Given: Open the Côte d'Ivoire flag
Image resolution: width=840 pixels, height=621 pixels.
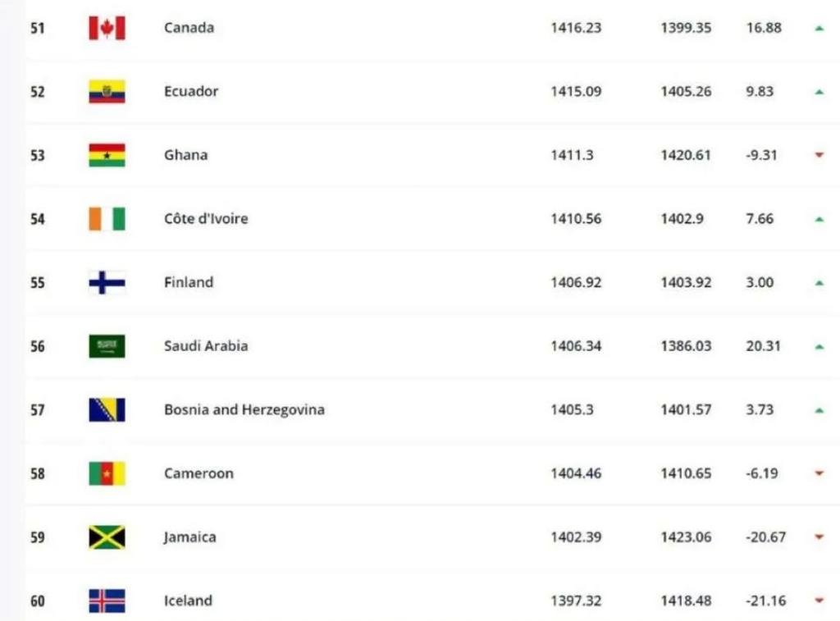Looking at the screenshot, I should tap(107, 219).
